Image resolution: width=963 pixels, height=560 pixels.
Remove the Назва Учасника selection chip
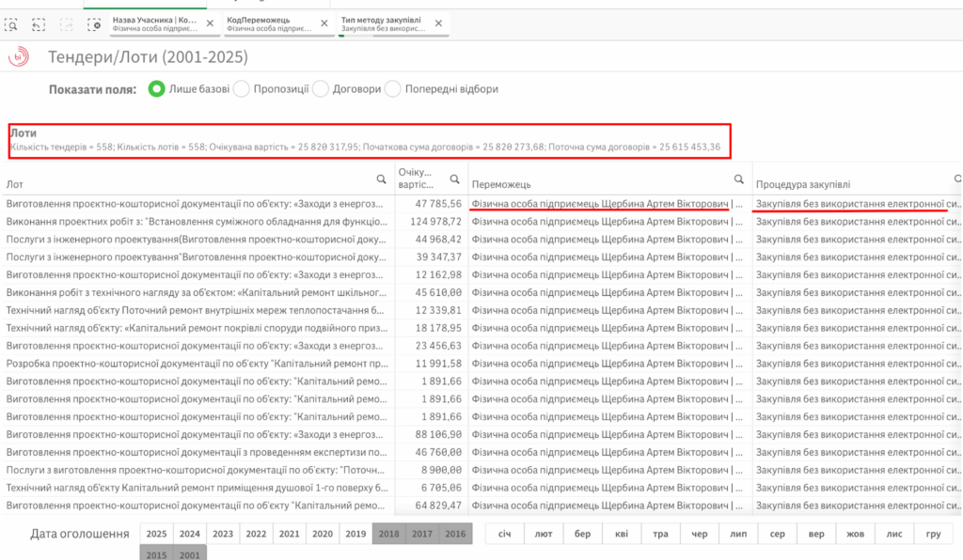click(x=210, y=23)
